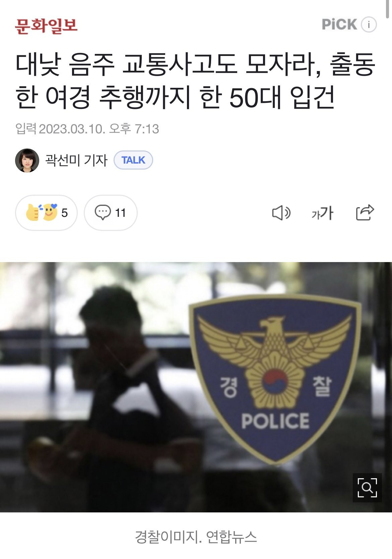Screen dimensions: 392x559
Task: Click the article headline text
Action: point(195,81)
